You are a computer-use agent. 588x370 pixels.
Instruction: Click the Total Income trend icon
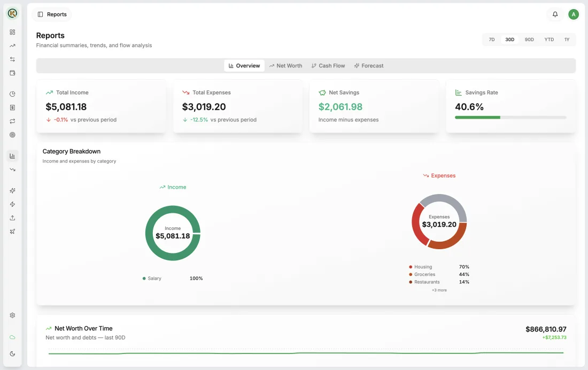(49, 92)
